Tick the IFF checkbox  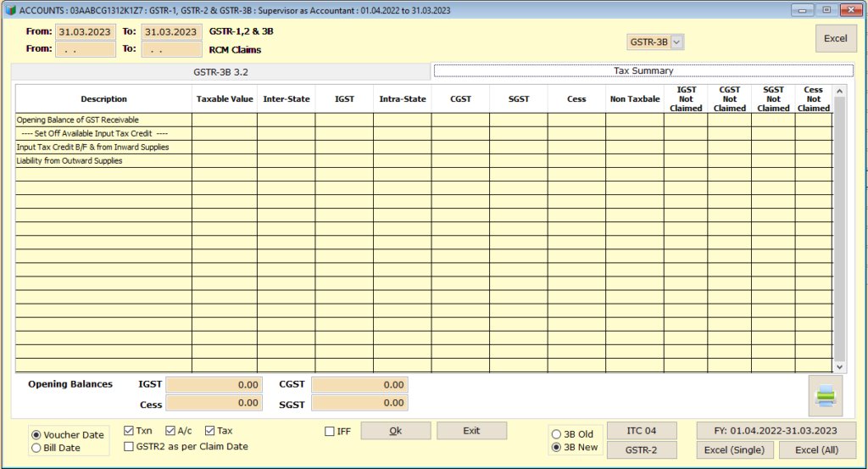[330, 431]
